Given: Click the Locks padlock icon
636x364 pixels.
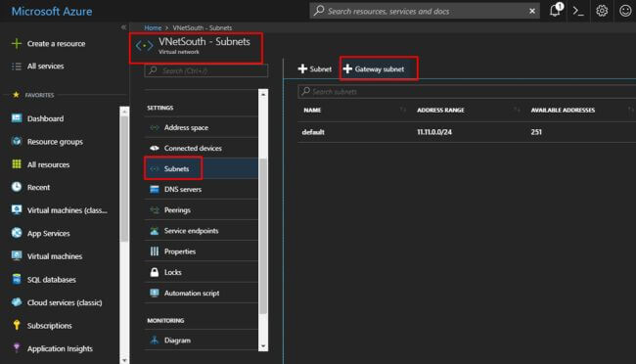Looking at the screenshot, I should [x=155, y=272].
